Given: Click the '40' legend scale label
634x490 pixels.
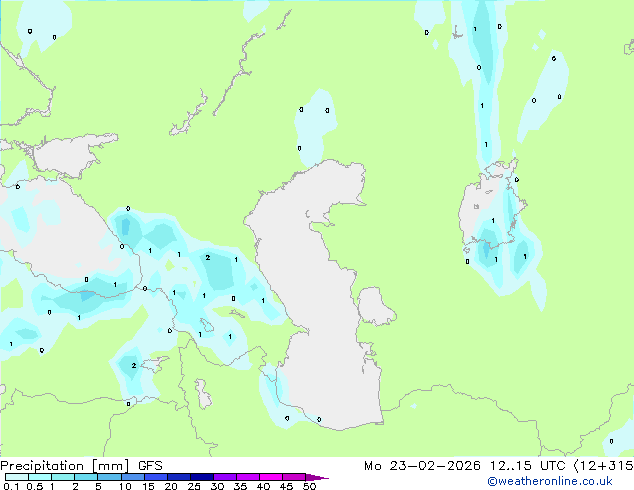Looking at the screenshot, I should tap(263, 486).
